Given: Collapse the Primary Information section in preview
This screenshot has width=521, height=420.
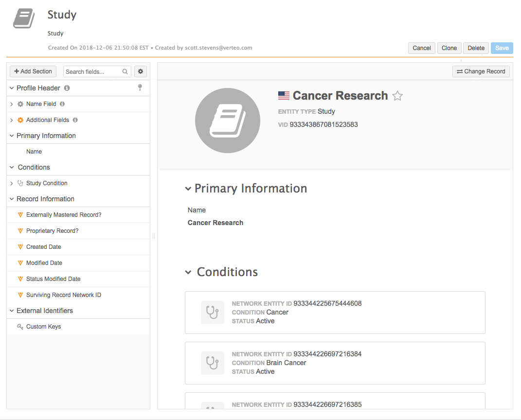Looking at the screenshot, I should click(188, 189).
